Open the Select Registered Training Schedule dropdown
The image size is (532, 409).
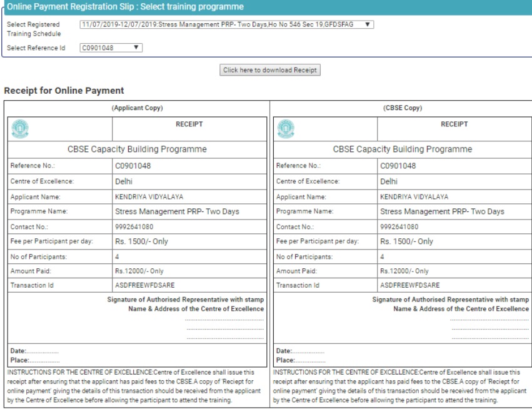point(227,25)
